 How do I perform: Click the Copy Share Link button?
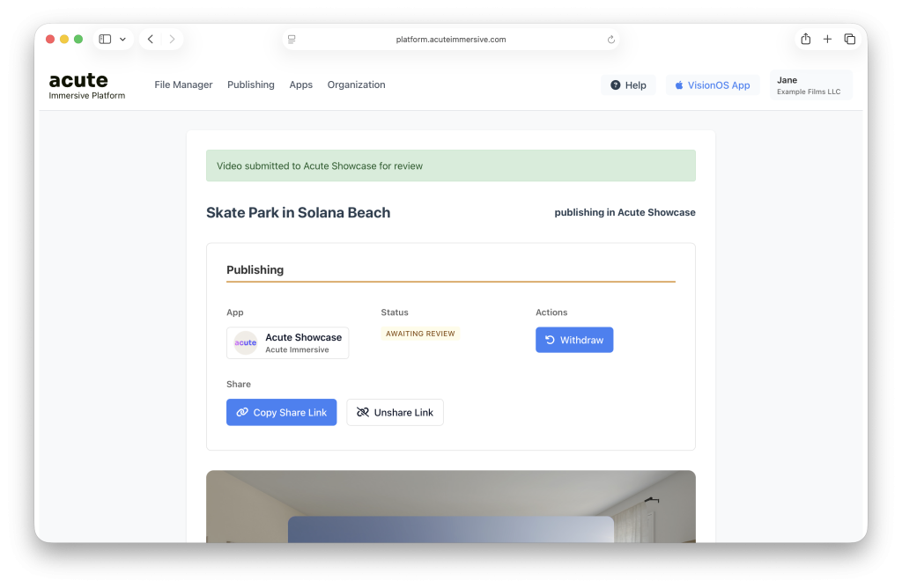(281, 413)
